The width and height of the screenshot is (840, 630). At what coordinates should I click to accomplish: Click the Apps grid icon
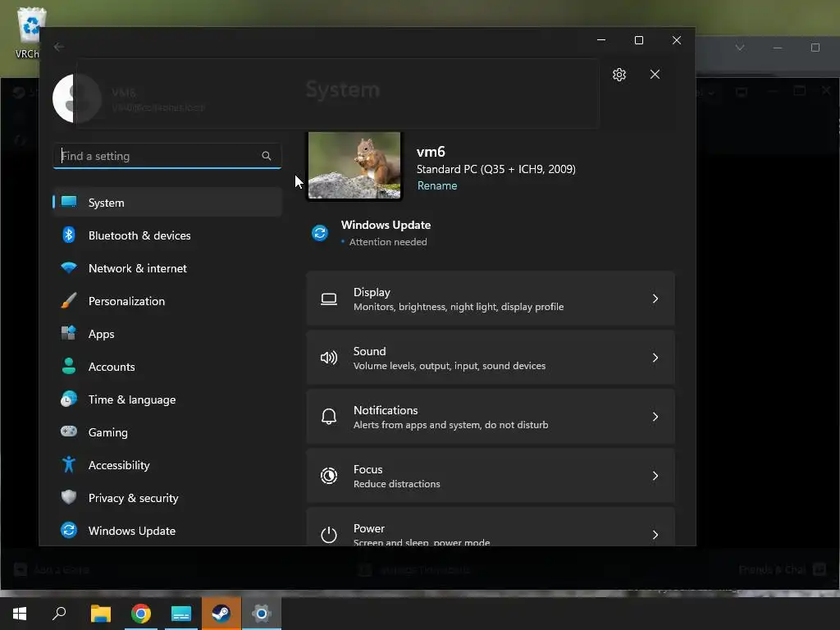[x=69, y=333]
